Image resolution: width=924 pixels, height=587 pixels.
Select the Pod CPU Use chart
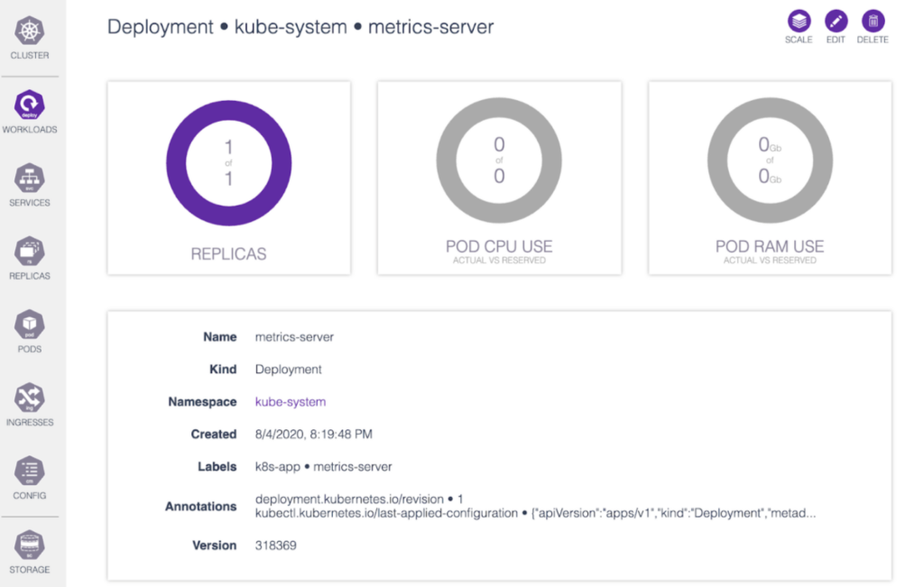(499, 162)
